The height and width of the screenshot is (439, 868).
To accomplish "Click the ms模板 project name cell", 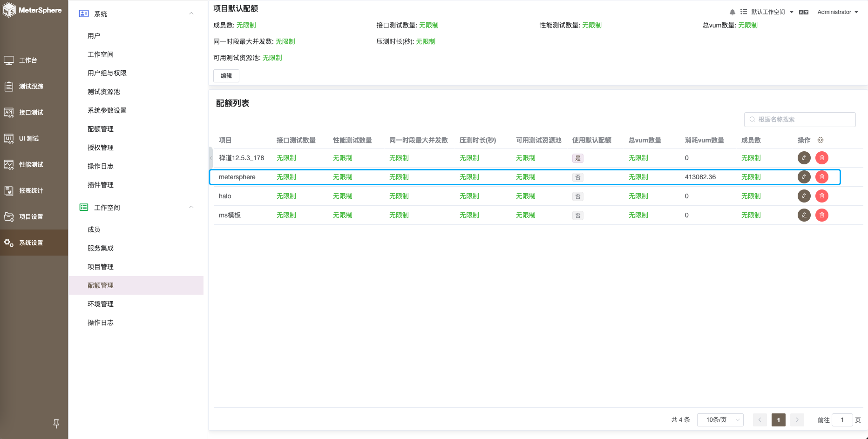I will coord(230,215).
